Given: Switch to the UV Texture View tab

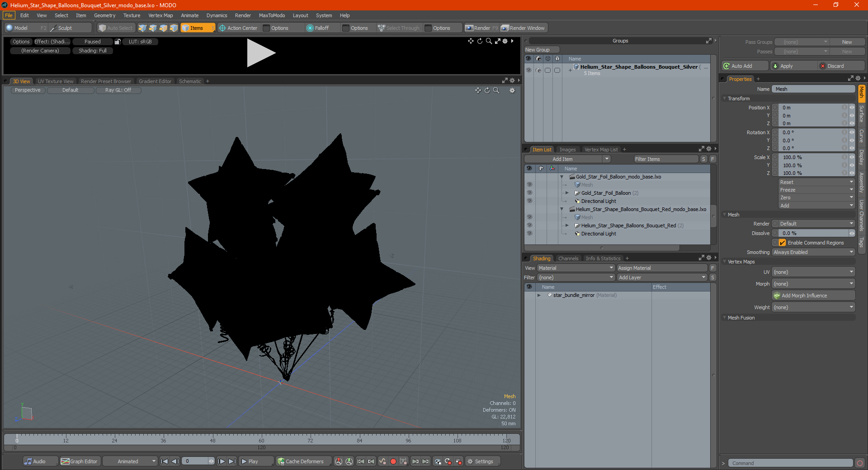Looking at the screenshot, I should click(56, 81).
